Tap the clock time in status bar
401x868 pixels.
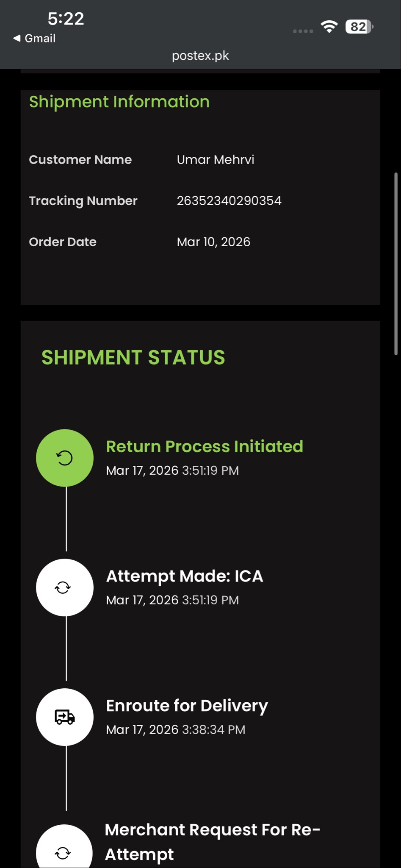pyautogui.click(x=66, y=19)
